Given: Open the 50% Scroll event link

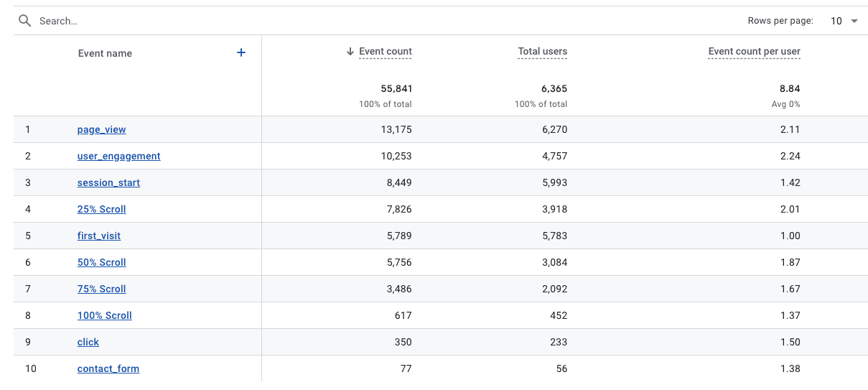Looking at the screenshot, I should tap(101, 263).
